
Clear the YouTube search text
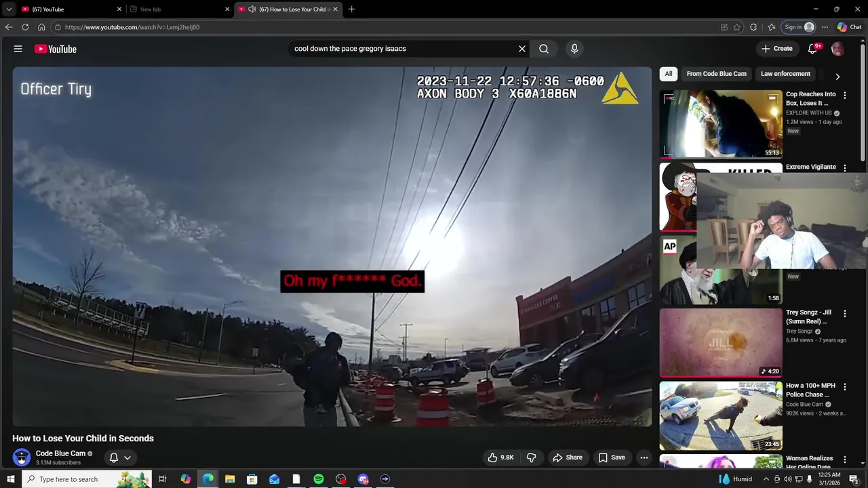[x=522, y=49]
